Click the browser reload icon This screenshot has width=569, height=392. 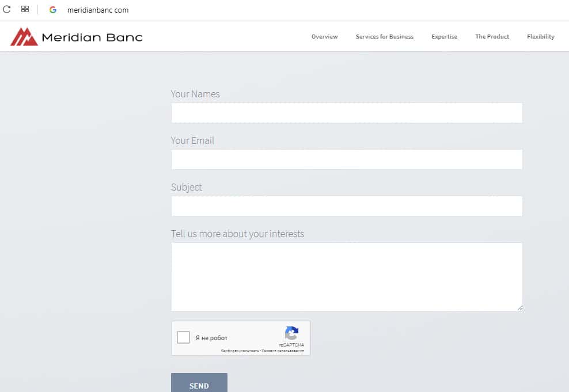(7, 9)
